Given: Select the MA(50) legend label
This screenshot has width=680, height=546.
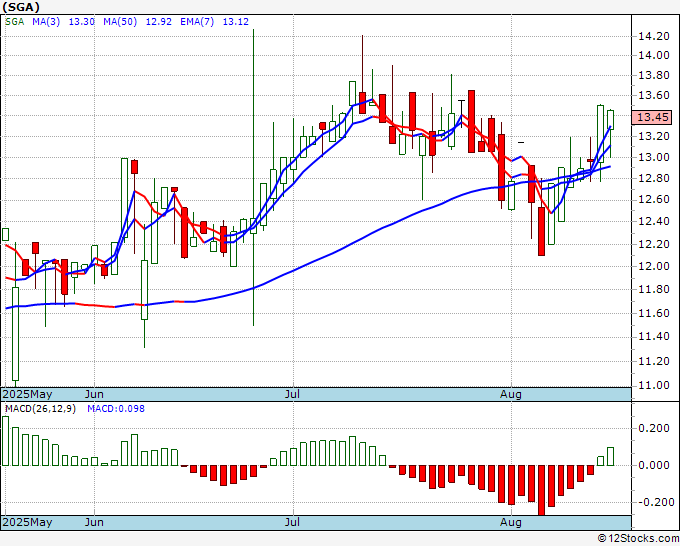Looking at the screenshot, I should (x=120, y=22).
